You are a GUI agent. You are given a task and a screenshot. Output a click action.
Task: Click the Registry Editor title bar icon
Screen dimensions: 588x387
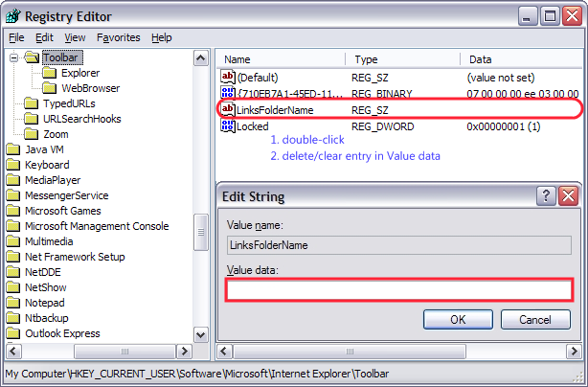[x=13, y=16]
